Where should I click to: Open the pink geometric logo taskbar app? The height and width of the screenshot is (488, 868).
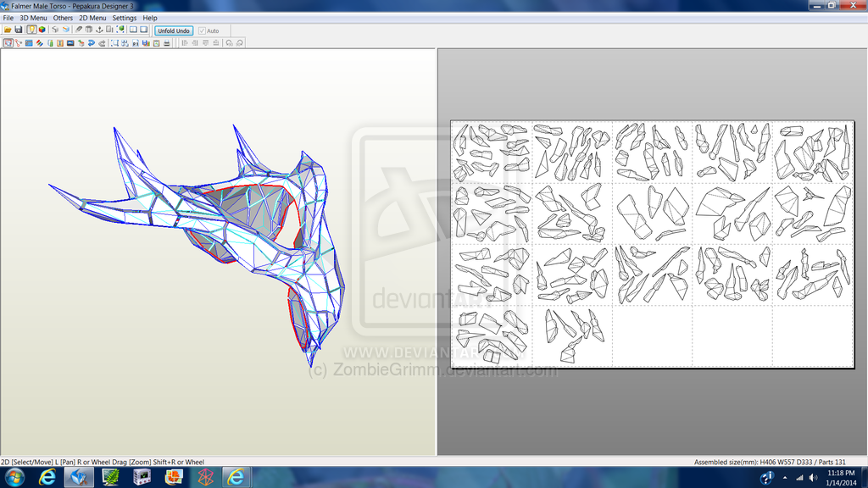pos(205,477)
